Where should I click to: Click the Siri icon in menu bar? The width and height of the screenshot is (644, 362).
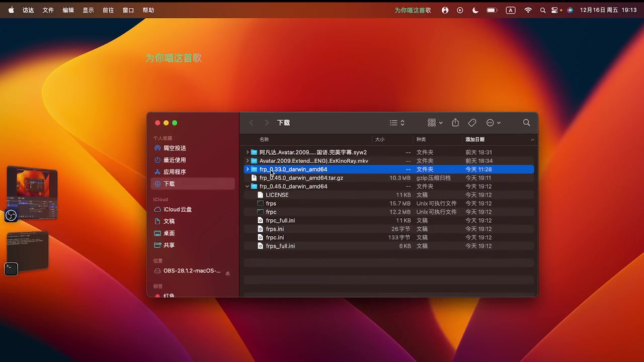coord(570,10)
